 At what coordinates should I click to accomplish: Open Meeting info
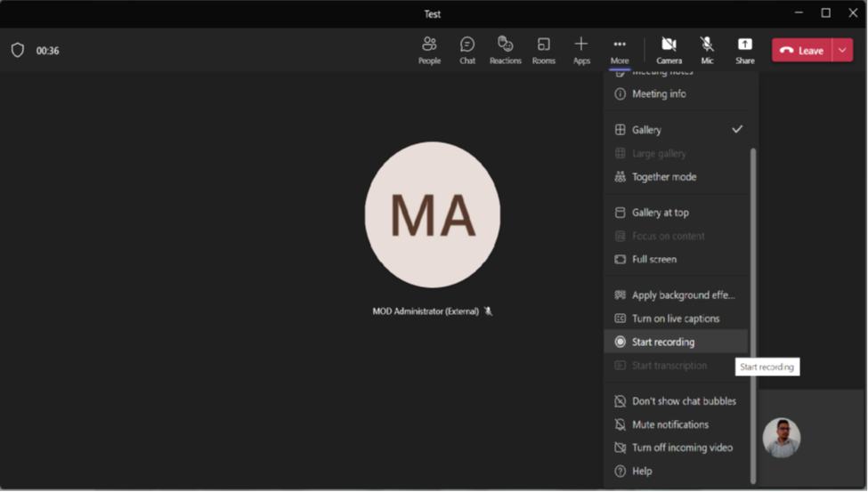[676, 94]
